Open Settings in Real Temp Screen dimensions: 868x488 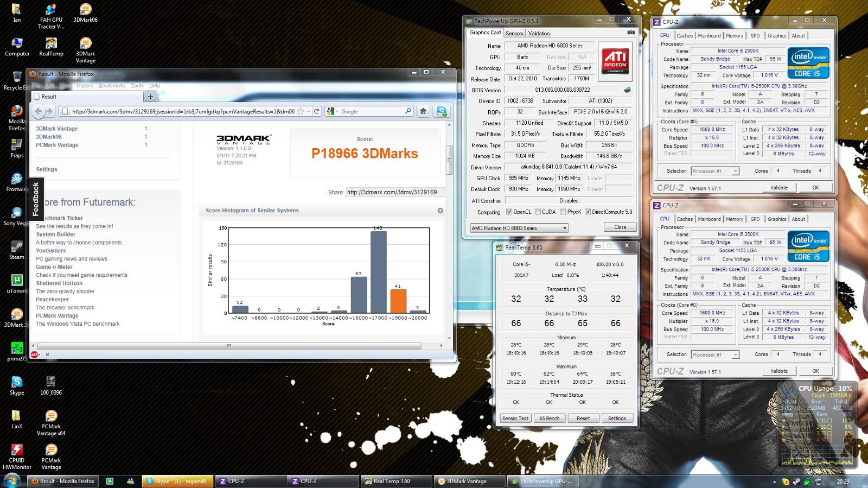point(617,419)
